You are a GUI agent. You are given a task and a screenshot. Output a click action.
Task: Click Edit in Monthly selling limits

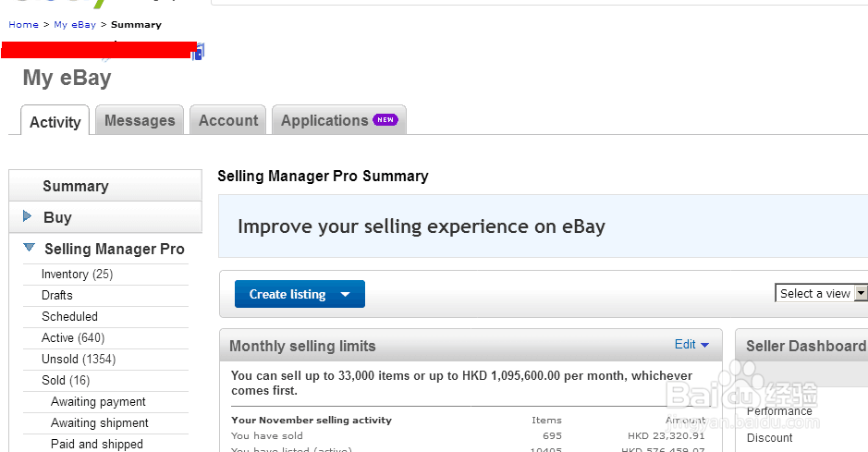[x=685, y=344]
